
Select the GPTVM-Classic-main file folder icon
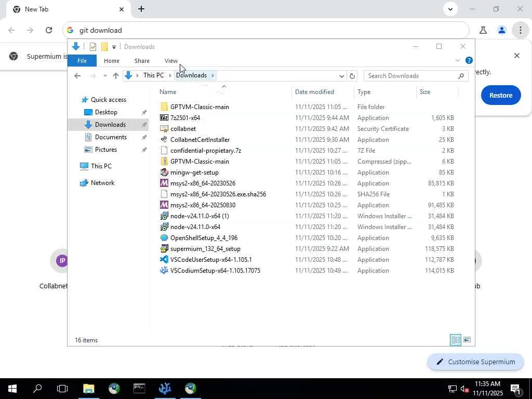[x=164, y=107]
